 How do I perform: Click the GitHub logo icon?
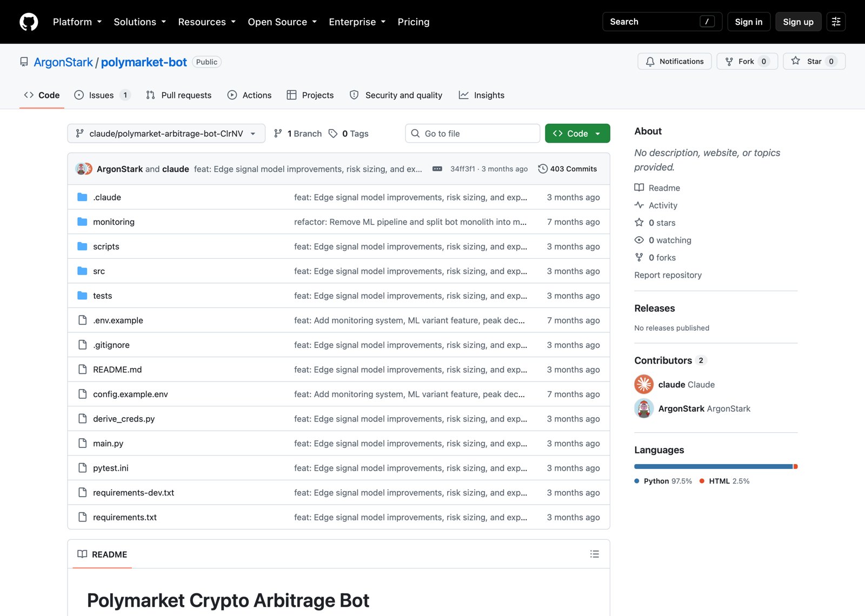tap(29, 22)
